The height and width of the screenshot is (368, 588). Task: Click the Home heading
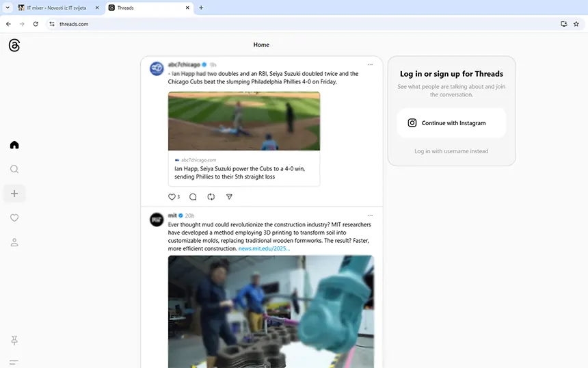[261, 44]
